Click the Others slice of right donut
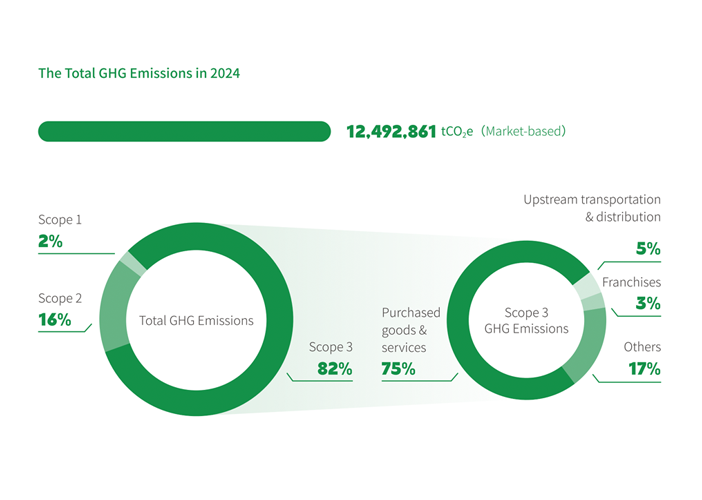The height and width of the screenshot is (500, 702). tap(590, 348)
